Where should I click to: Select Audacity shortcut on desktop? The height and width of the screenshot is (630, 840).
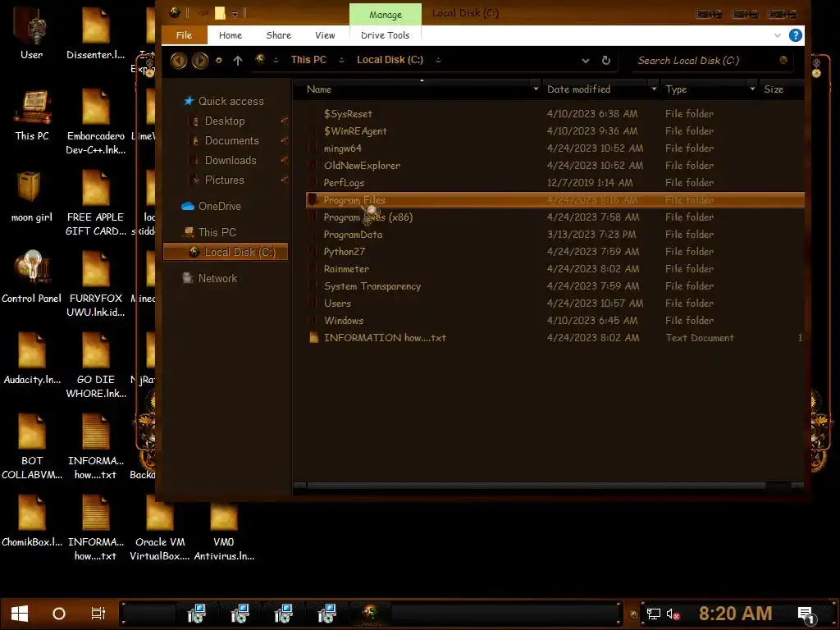tap(32, 359)
